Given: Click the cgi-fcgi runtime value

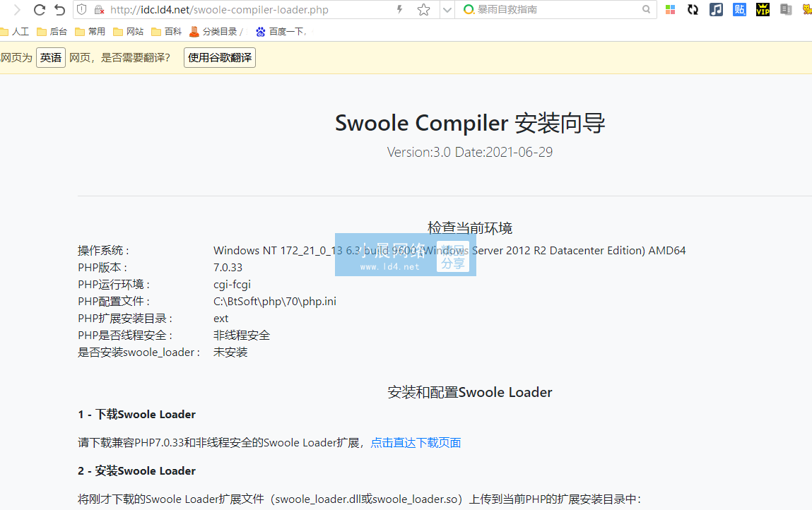Looking at the screenshot, I should (x=232, y=285).
